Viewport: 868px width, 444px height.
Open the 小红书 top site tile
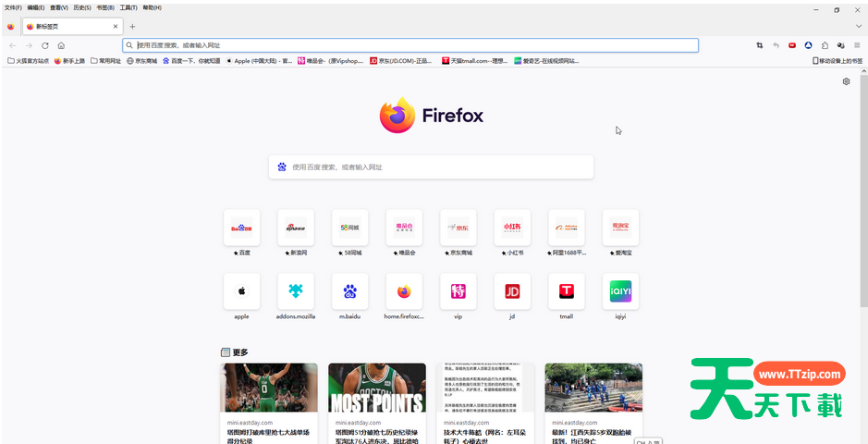coord(512,228)
